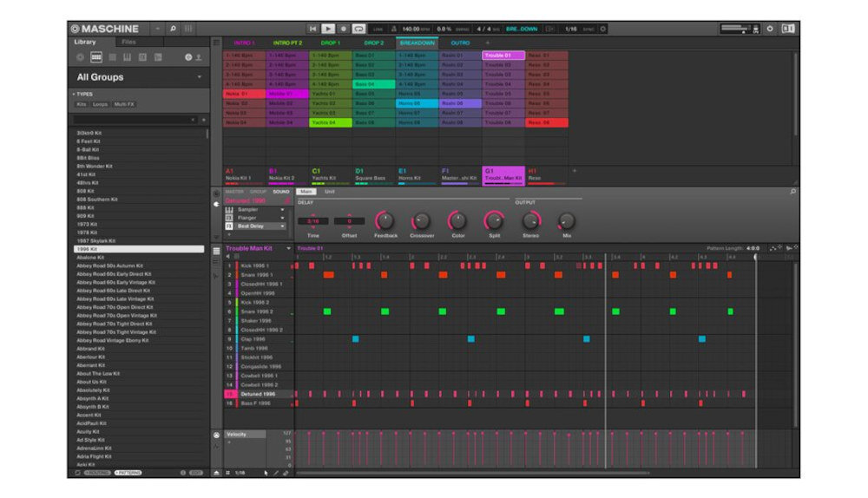
Task: Open the search magnifier icon beside the MASCHINE logo
Action: click(173, 29)
